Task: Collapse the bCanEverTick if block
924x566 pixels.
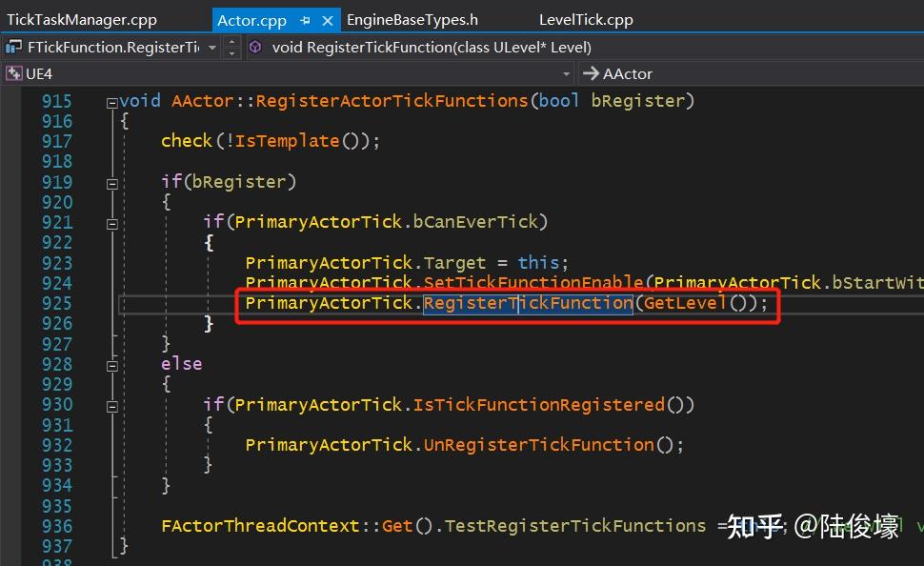Action: (x=111, y=222)
